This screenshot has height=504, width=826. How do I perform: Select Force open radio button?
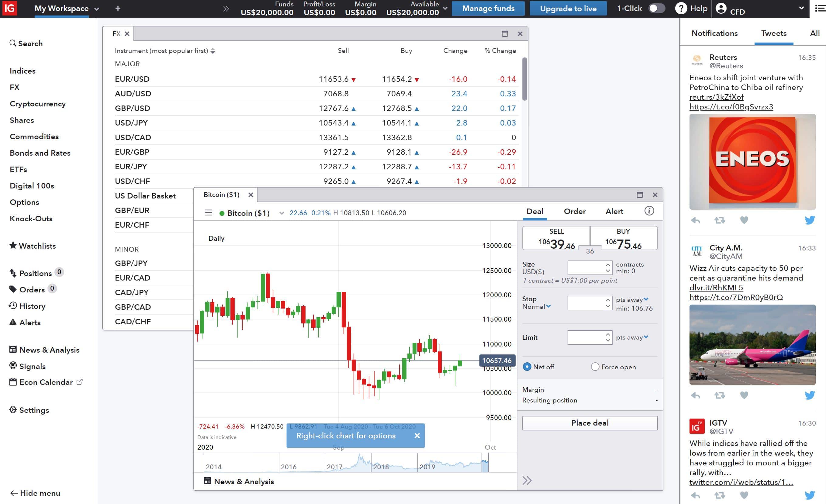click(595, 367)
